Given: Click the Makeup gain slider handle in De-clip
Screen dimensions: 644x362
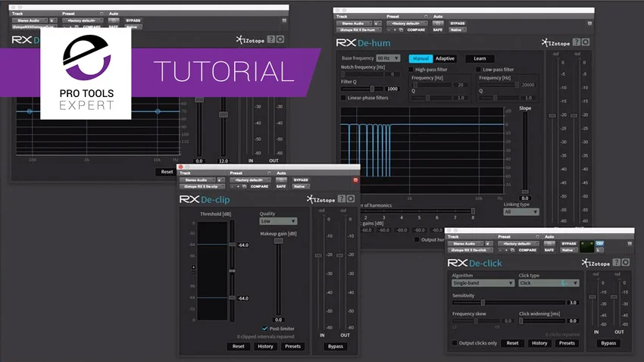Looking at the screenshot, I should pyautogui.click(x=279, y=241).
